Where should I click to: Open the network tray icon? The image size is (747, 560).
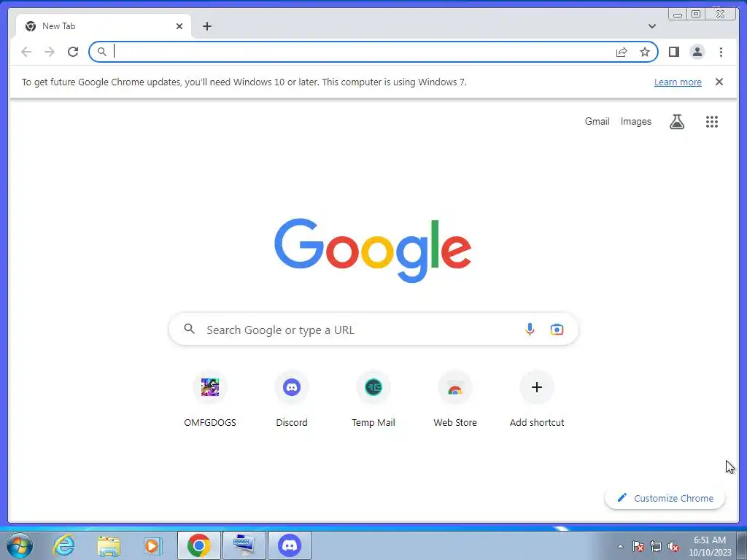(x=656, y=546)
